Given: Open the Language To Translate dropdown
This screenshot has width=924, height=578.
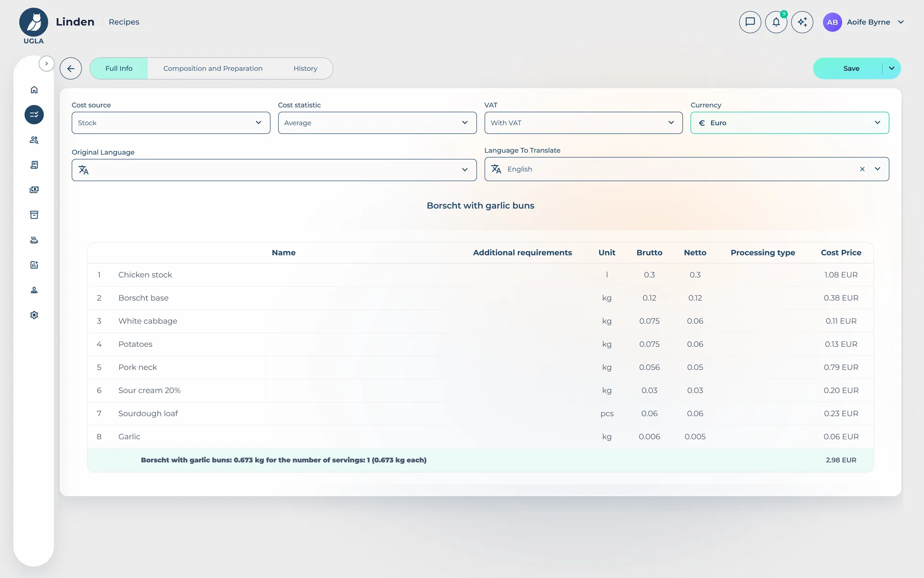Looking at the screenshot, I should coord(687,169).
